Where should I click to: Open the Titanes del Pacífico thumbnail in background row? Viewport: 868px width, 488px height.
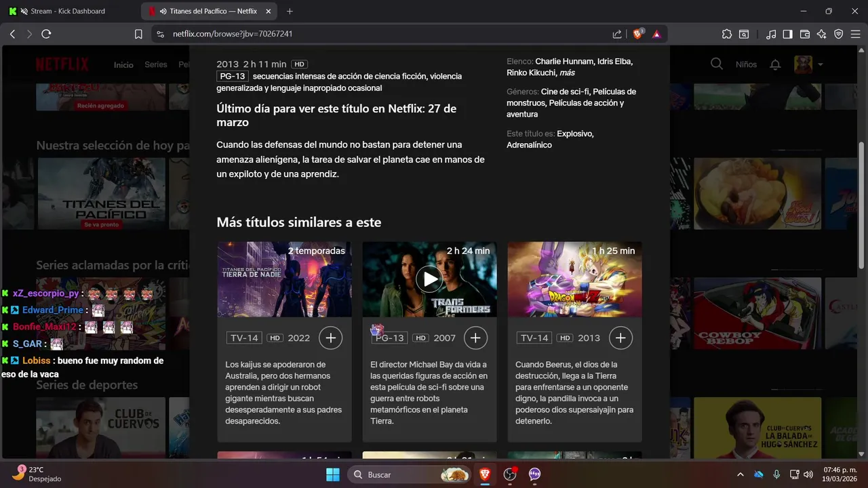(100, 195)
